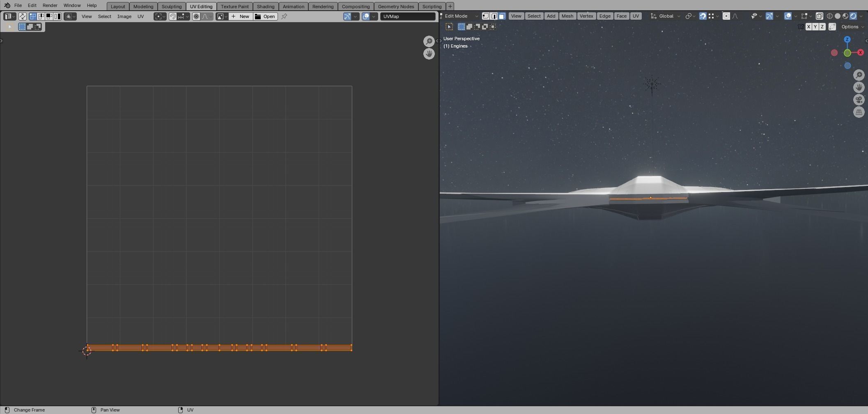Toggle X-ray mode

pos(819,16)
